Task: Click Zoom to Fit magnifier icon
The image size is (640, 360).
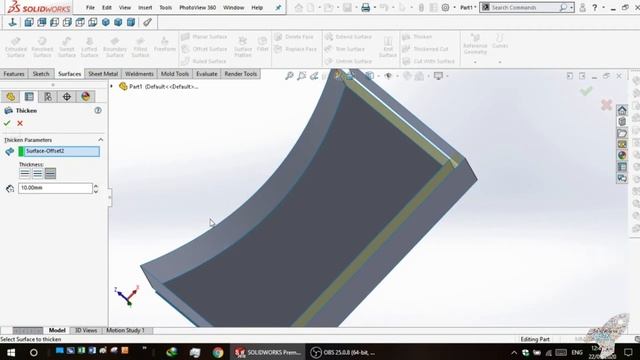Action: (289, 76)
